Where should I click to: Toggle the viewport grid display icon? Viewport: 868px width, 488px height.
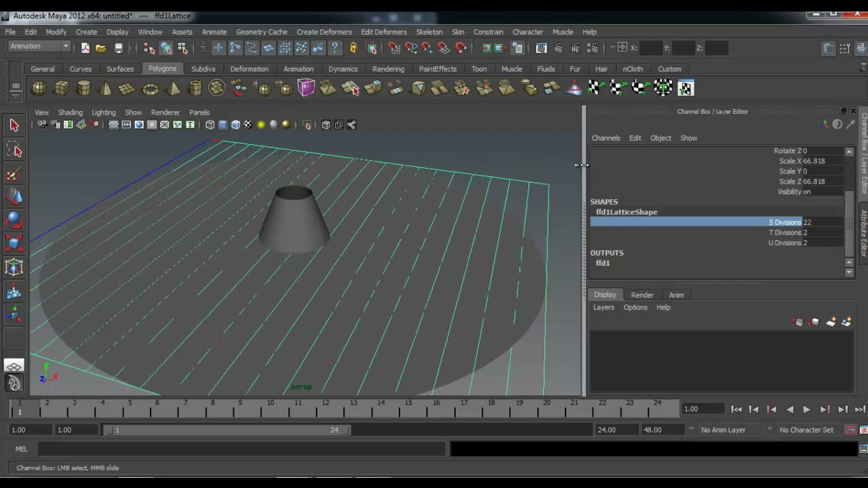(x=113, y=125)
